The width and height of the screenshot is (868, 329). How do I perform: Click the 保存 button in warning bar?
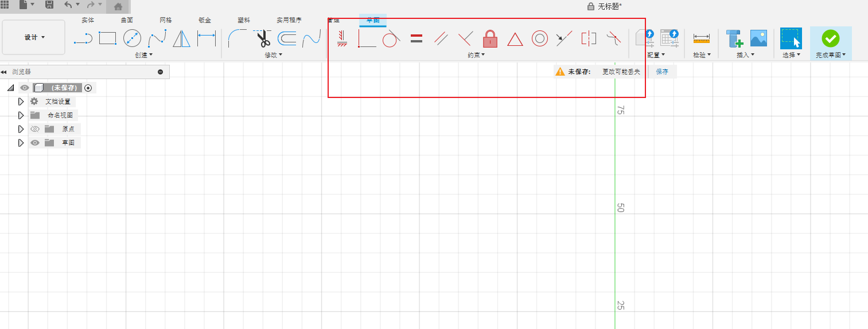(662, 72)
